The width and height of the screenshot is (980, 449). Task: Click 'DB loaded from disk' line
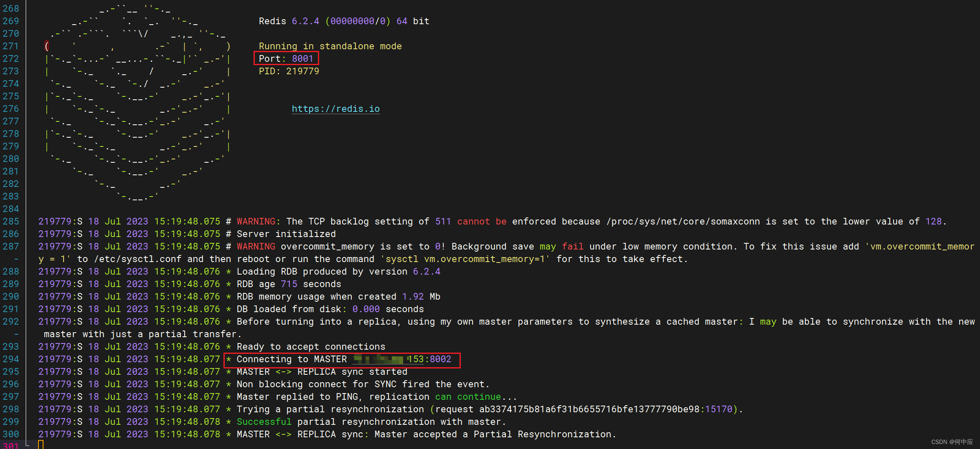[x=330, y=309]
